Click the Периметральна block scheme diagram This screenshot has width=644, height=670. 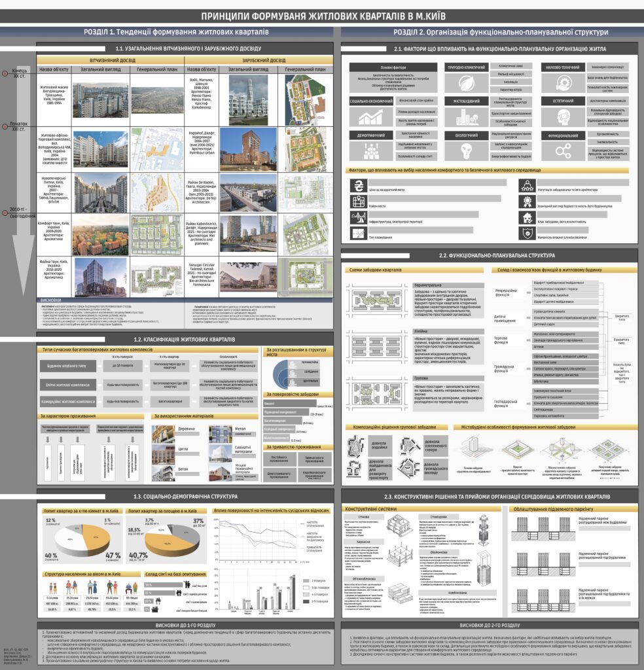(376, 300)
